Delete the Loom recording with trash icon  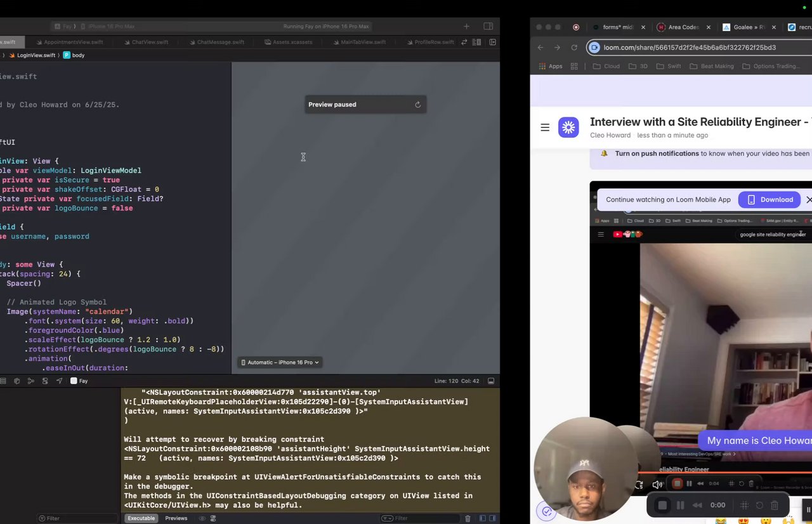coord(774,505)
